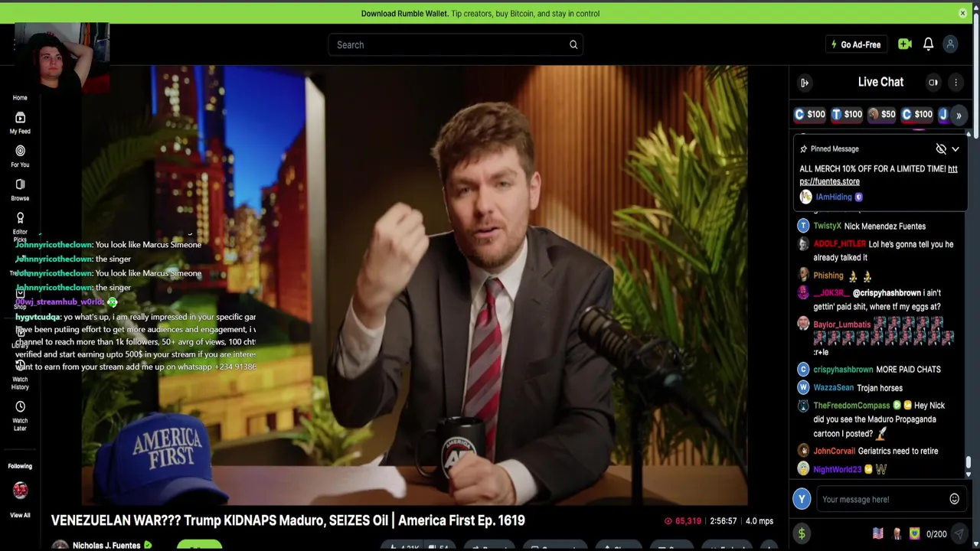This screenshot has height=551, width=980.
Task: Click the WazzaSean chat username
Action: pyautogui.click(x=833, y=388)
